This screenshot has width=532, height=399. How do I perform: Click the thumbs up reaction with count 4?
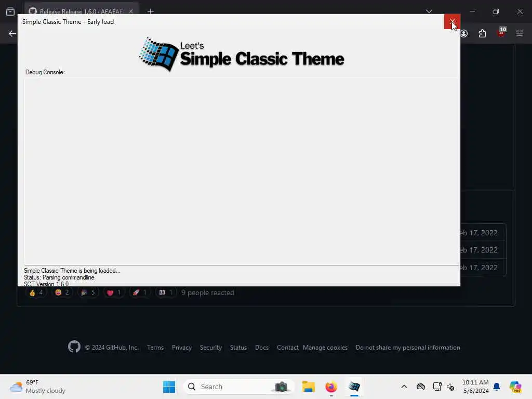pyautogui.click(x=36, y=292)
